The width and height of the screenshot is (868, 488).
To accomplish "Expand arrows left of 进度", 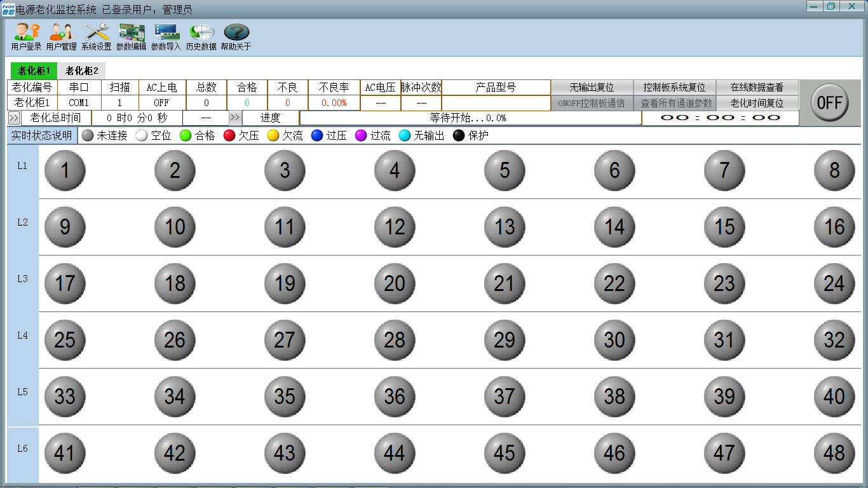I will [235, 118].
